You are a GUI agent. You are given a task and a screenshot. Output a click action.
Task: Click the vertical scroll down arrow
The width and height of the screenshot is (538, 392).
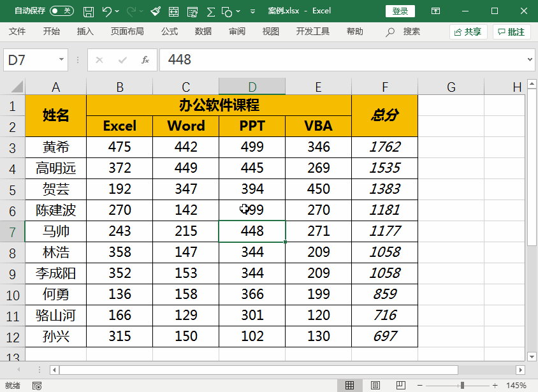pyautogui.click(x=532, y=357)
